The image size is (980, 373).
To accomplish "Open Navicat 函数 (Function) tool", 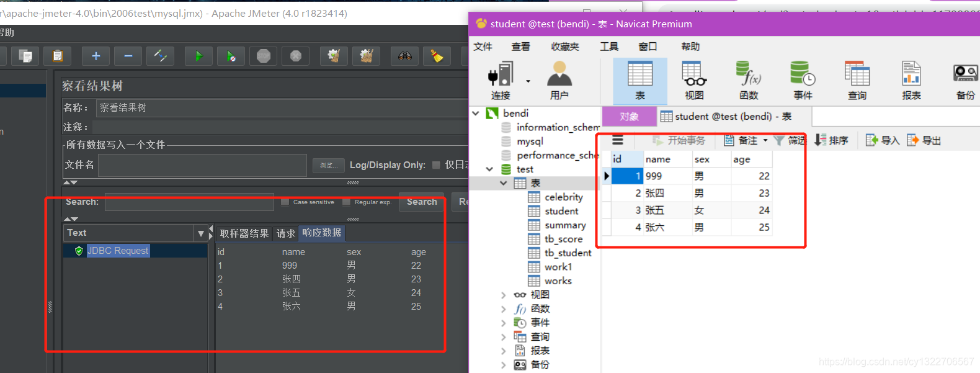I will tap(749, 81).
